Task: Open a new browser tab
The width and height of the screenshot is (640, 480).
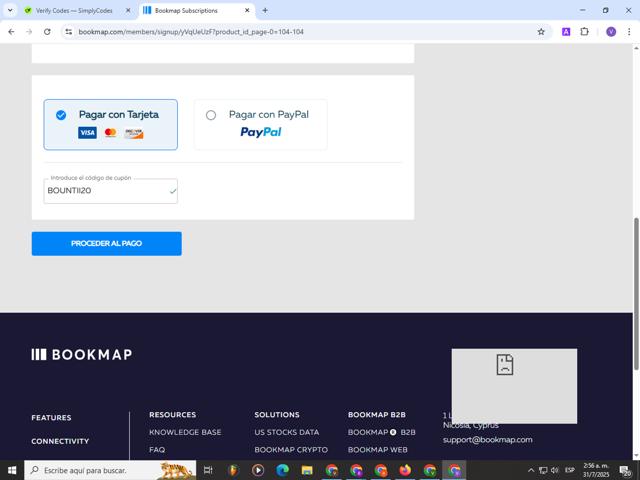Action: tap(265, 11)
